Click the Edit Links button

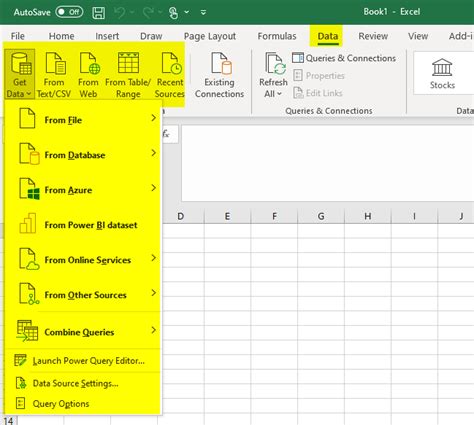[318, 93]
